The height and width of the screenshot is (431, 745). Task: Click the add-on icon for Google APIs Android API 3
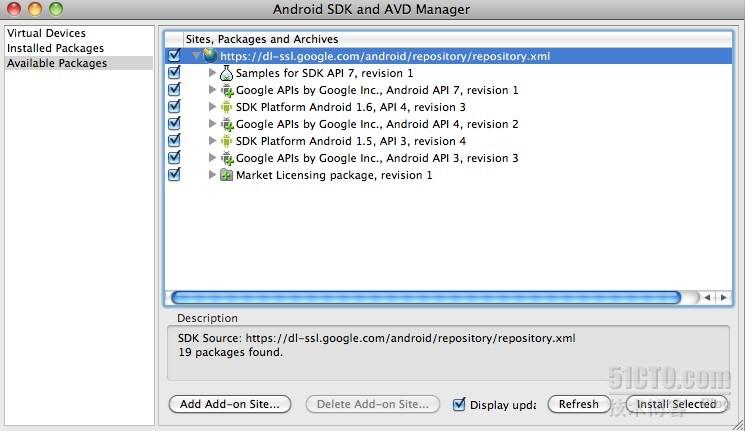(x=227, y=158)
